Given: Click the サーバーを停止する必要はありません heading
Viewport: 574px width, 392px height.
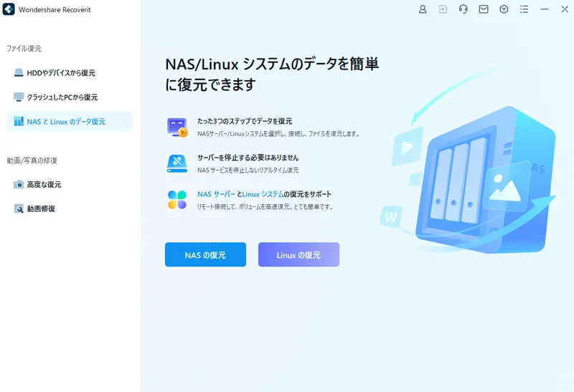Looking at the screenshot, I should 248,158.
